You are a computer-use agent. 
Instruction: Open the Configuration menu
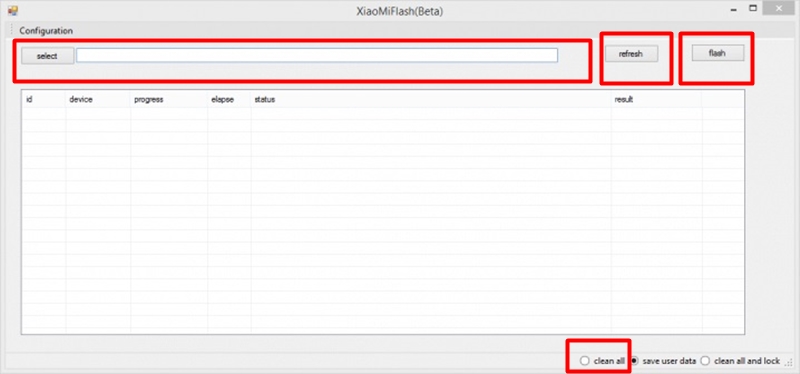(46, 31)
